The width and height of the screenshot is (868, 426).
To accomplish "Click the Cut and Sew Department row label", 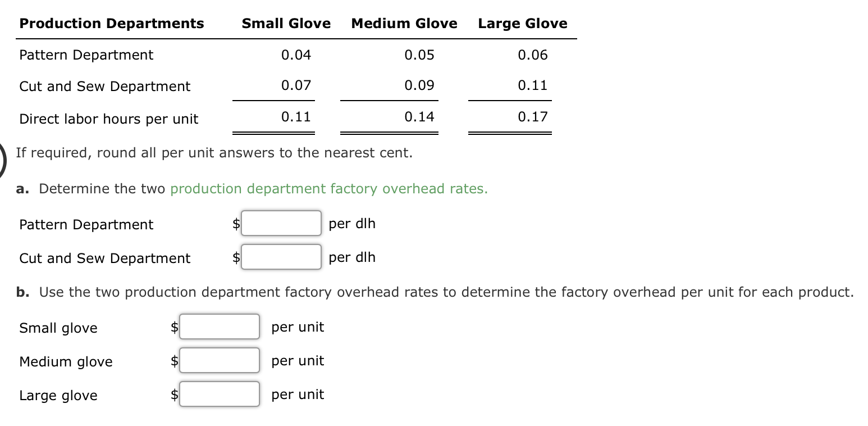I will click(104, 86).
